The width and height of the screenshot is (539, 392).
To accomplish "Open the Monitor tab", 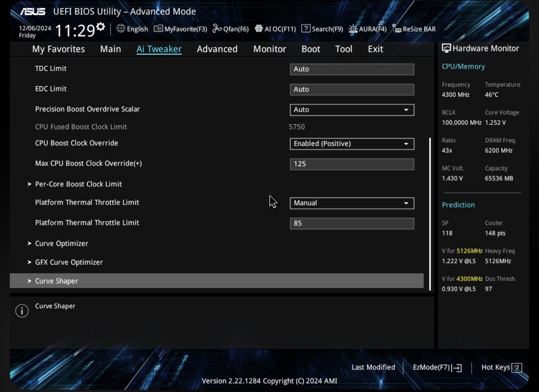I will click(x=269, y=49).
